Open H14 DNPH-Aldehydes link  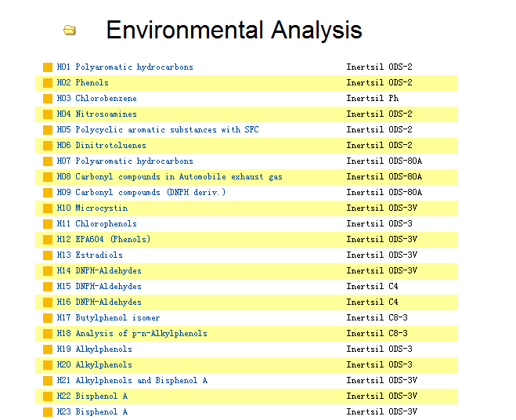(99, 271)
